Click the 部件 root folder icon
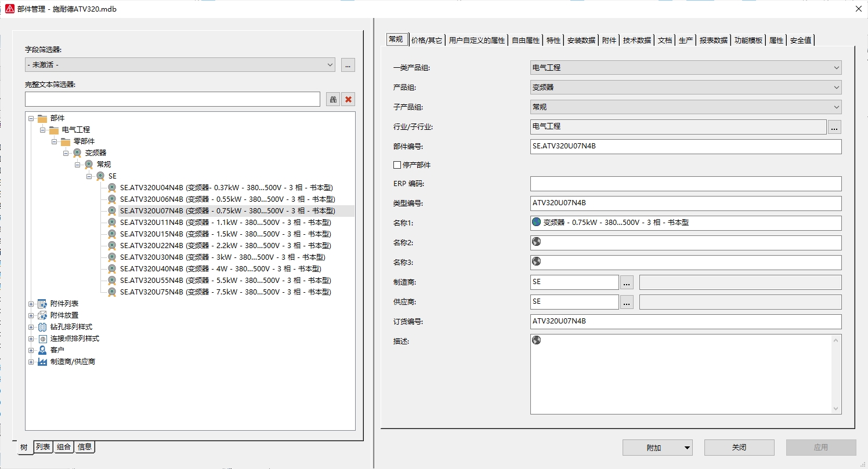The image size is (868, 469). click(42, 118)
